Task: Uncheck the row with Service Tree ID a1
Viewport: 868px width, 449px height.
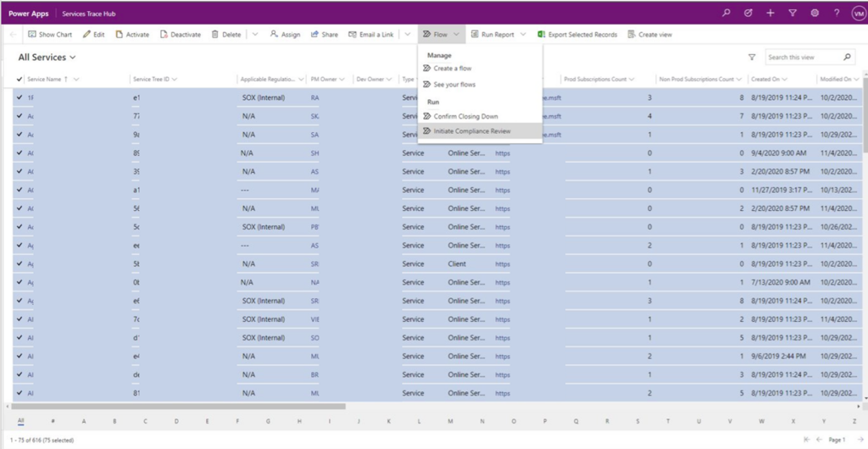Action: coord(20,190)
